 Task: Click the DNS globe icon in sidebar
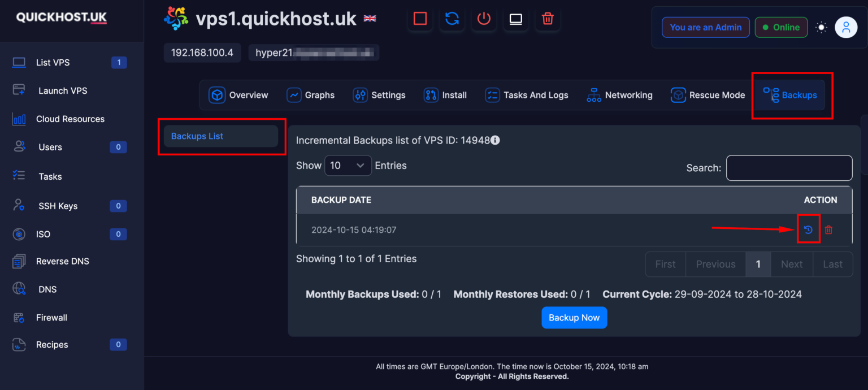pyautogui.click(x=19, y=289)
